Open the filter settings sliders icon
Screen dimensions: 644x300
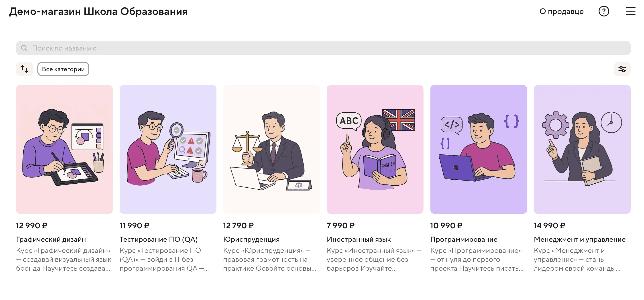tap(622, 69)
